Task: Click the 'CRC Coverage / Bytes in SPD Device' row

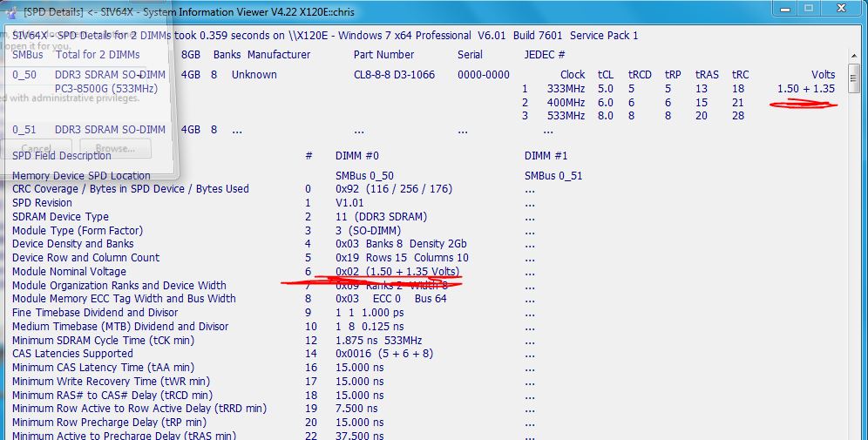Action: point(131,189)
